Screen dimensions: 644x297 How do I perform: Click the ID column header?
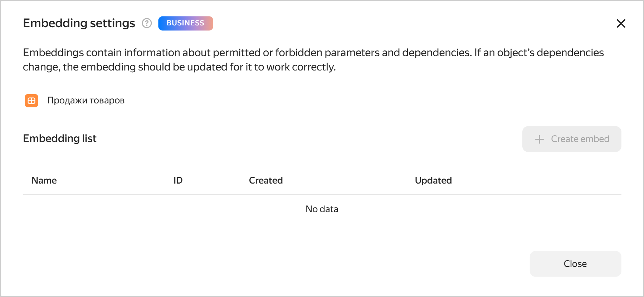point(178,180)
